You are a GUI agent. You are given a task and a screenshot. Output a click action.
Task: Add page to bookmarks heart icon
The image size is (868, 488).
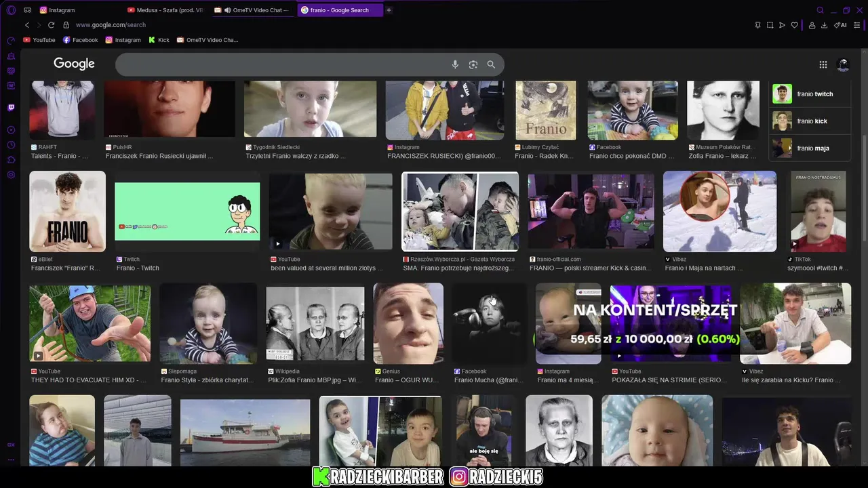[794, 25]
